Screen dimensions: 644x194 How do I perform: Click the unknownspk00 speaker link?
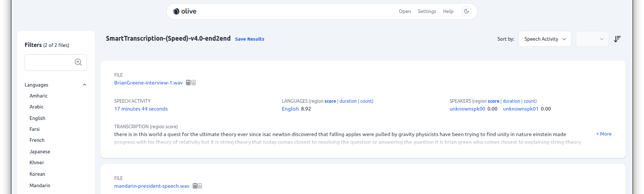[x=467, y=109]
